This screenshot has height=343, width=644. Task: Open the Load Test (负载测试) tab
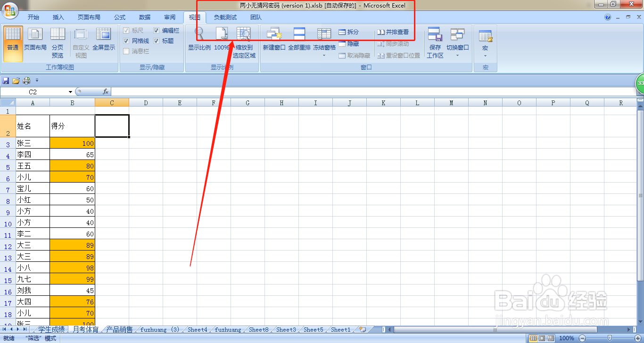click(225, 17)
